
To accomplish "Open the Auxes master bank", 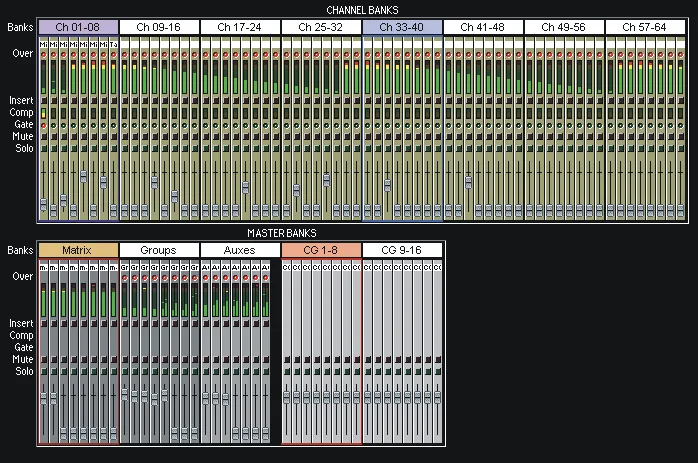I will pyautogui.click(x=240, y=250).
